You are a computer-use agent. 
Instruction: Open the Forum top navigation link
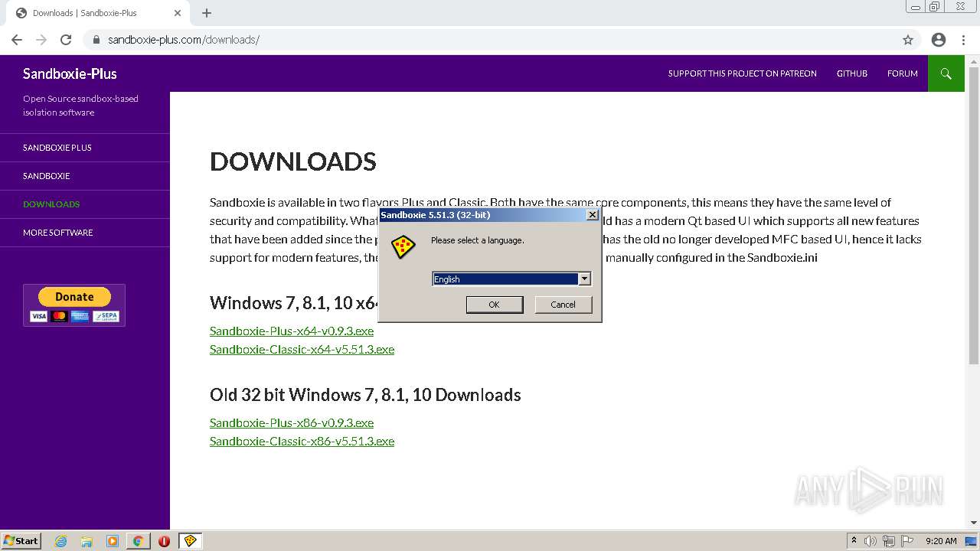pyautogui.click(x=903, y=73)
